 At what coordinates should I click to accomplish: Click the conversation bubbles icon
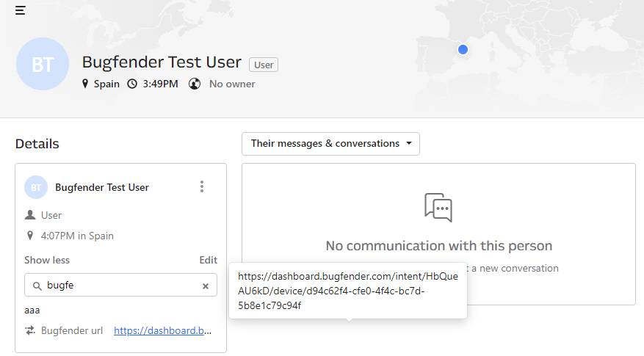[438, 207]
